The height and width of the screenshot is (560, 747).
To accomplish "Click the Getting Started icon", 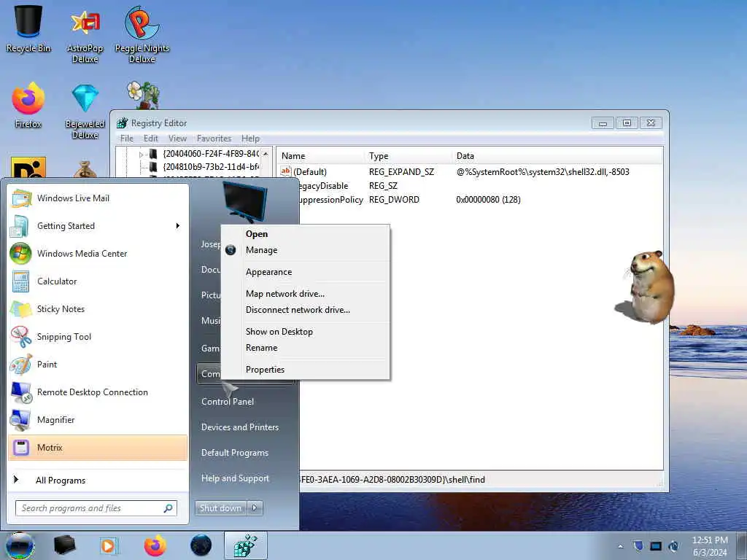I will 20,226.
